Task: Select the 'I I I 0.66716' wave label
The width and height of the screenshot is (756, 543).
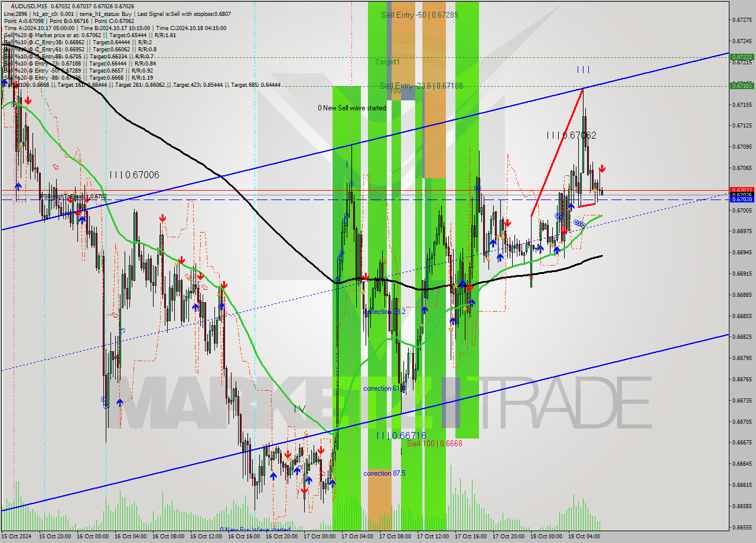Action: [402, 436]
